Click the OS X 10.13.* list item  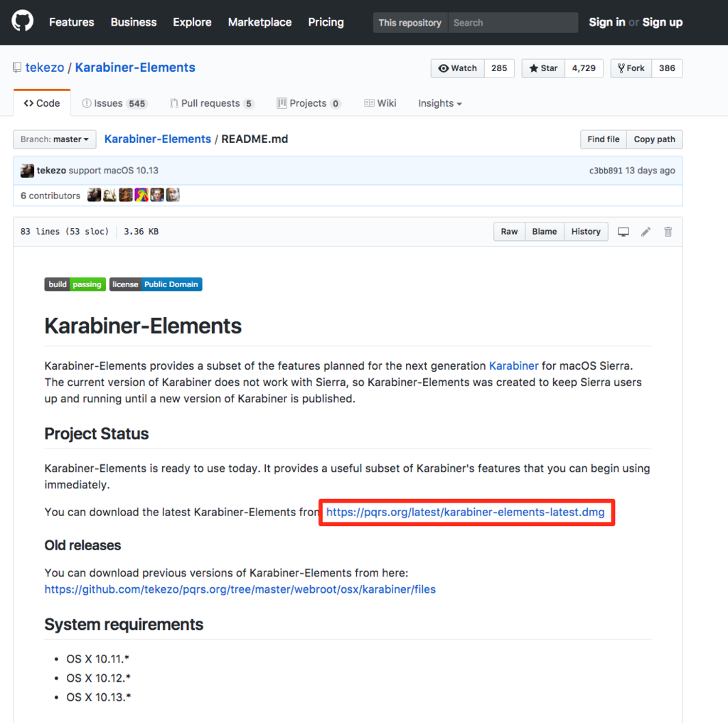coord(98,697)
